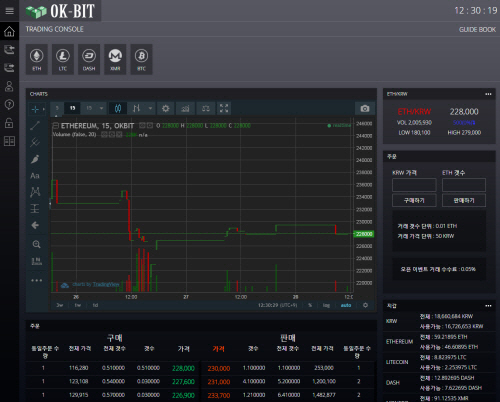
Task: Toggle fullscreen chart mode
Action: [x=224, y=108]
